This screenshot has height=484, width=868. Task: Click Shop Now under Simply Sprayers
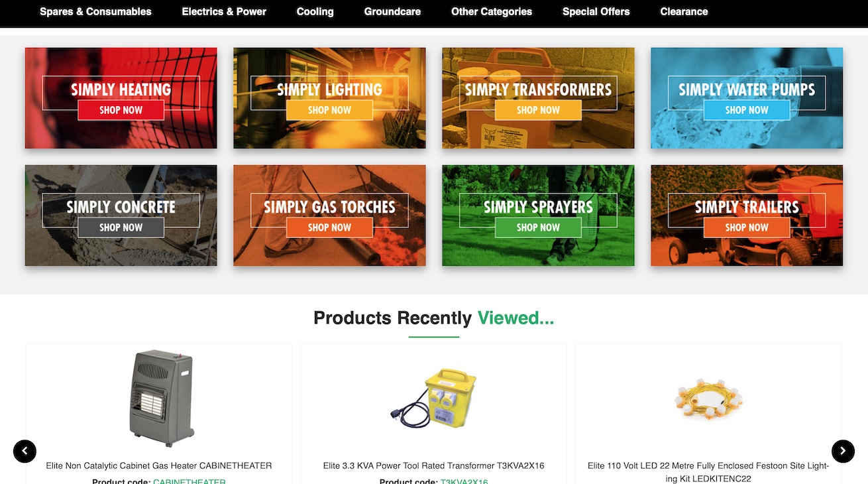point(538,227)
